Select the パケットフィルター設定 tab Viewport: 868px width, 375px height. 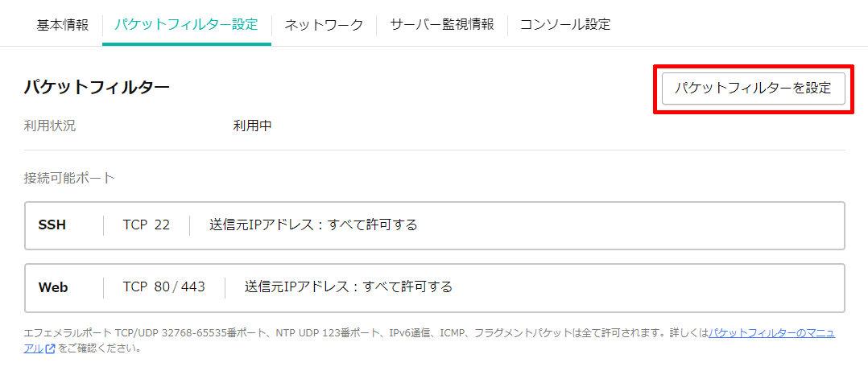click(x=187, y=25)
